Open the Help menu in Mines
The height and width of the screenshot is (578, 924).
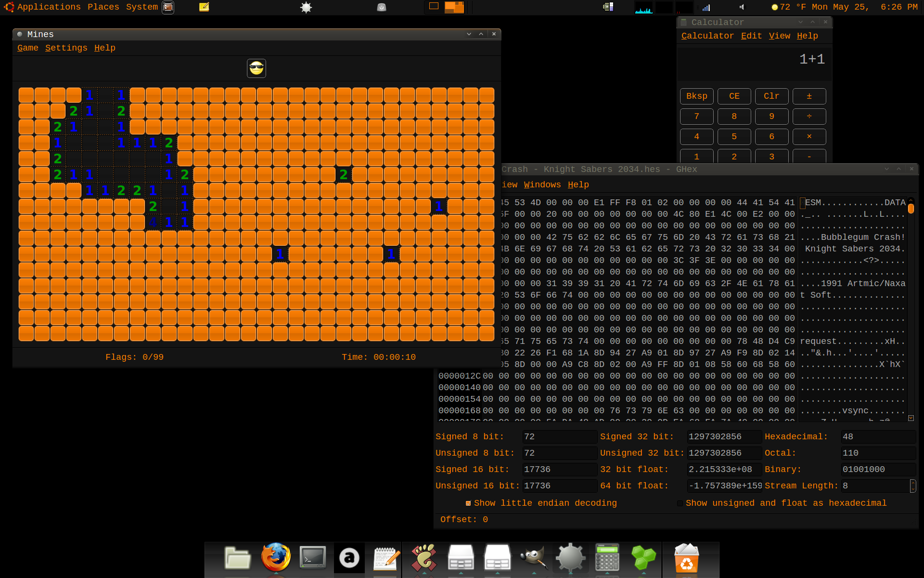point(105,48)
